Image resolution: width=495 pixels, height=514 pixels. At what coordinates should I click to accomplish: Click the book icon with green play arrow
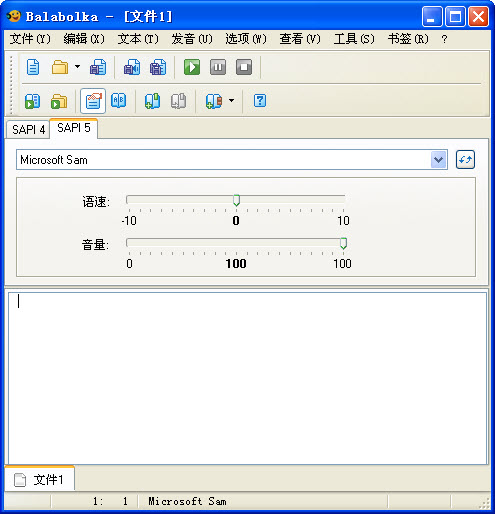coord(33,101)
